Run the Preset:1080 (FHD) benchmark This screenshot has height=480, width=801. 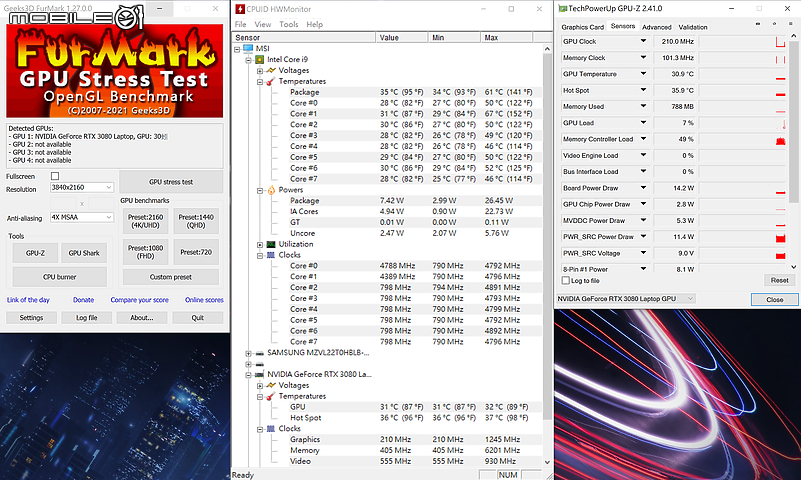pos(146,252)
